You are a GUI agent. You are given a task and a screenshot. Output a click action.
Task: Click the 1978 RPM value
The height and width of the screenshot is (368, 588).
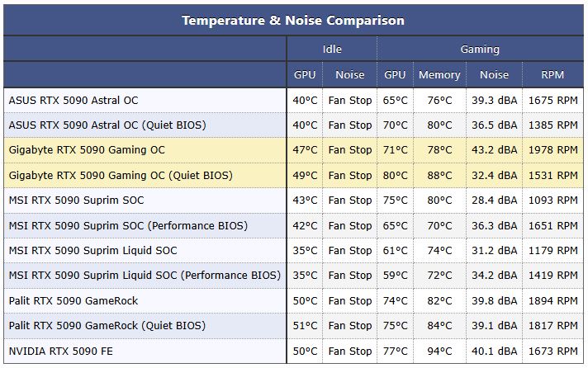click(x=552, y=150)
